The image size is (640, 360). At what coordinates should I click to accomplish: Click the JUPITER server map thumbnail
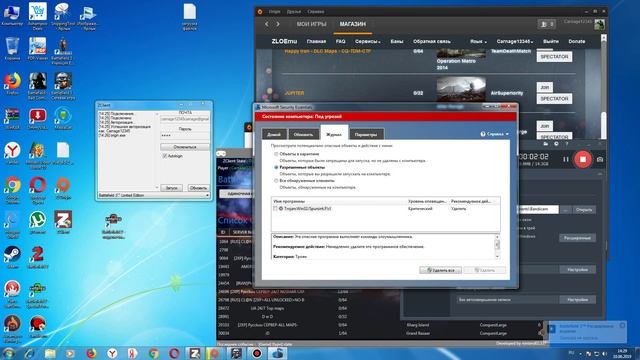click(461, 89)
